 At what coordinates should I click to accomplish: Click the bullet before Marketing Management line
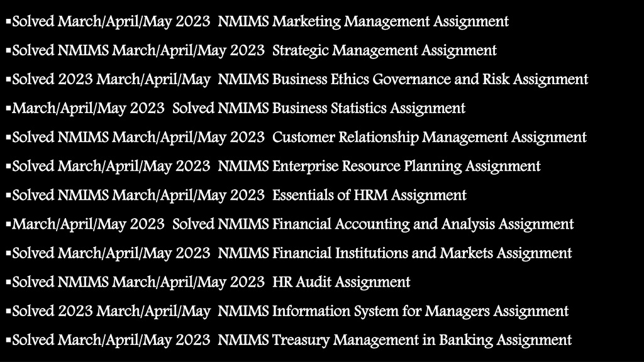pos(8,21)
